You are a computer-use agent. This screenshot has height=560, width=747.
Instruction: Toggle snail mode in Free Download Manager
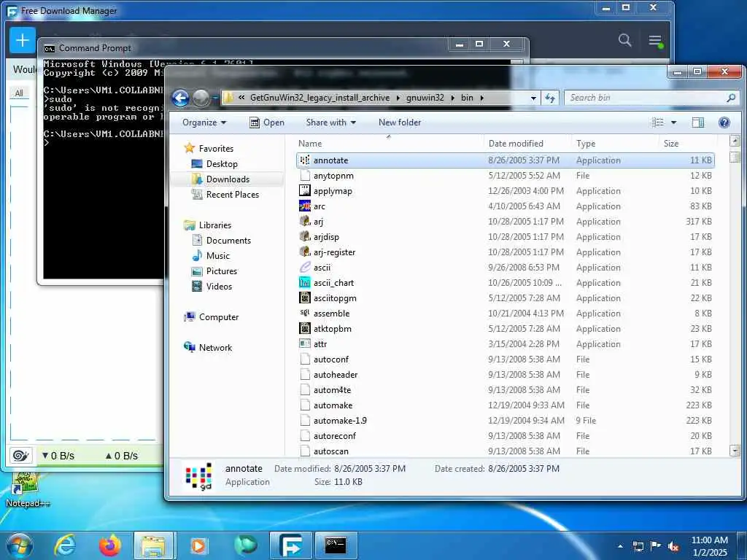pos(20,456)
